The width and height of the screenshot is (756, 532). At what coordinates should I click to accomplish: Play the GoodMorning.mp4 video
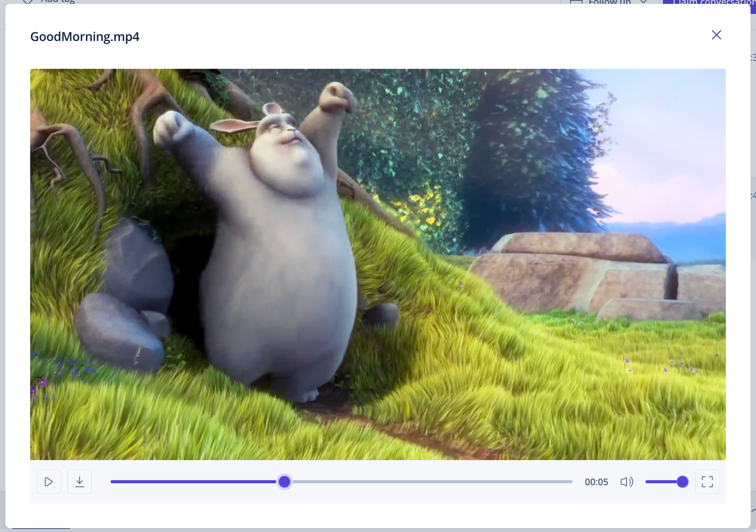[x=49, y=482]
